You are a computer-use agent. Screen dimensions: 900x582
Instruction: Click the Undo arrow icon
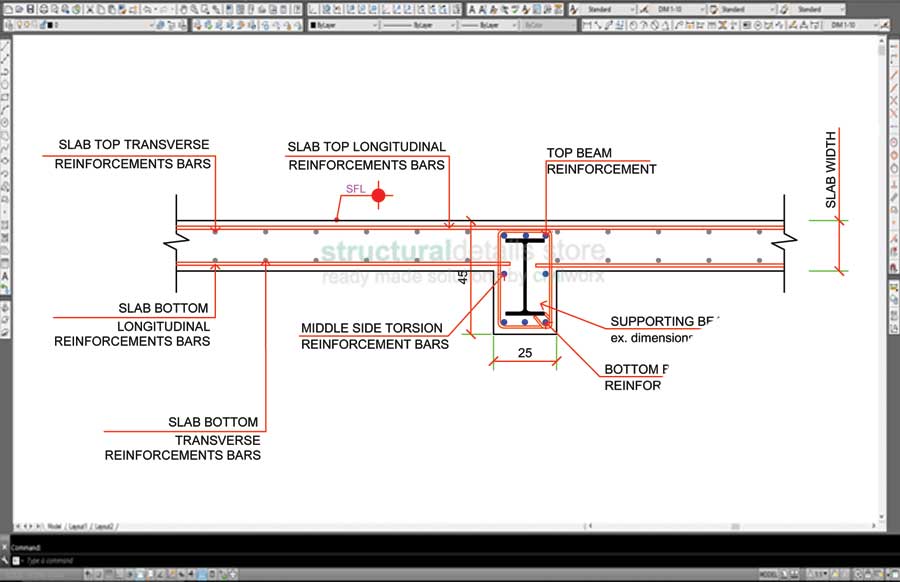tap(146, 9)
